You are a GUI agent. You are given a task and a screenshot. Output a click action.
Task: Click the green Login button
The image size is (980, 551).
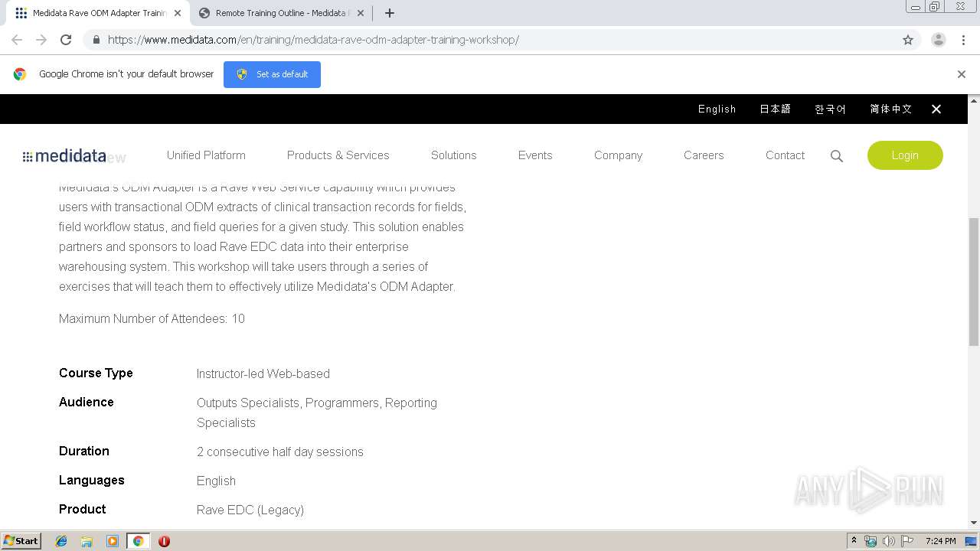pos(905,155)
